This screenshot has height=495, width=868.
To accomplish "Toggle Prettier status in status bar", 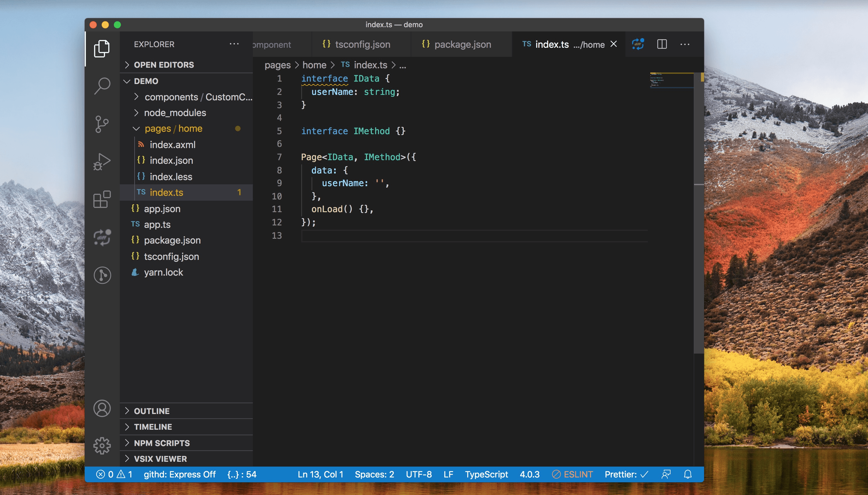I will [626, 474].
